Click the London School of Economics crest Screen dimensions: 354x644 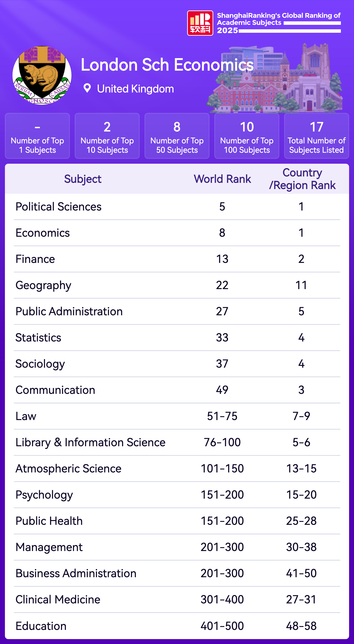(42, 75)
